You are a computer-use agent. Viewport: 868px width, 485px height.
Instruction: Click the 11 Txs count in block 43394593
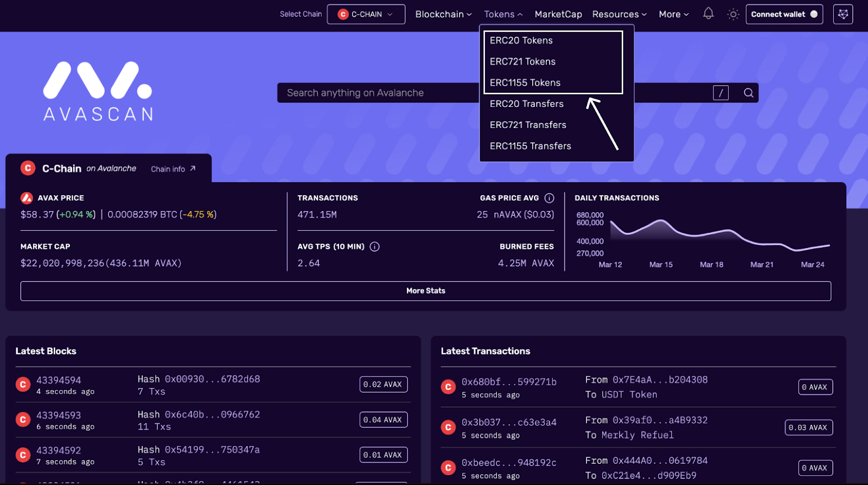click(x=154, y=427)
